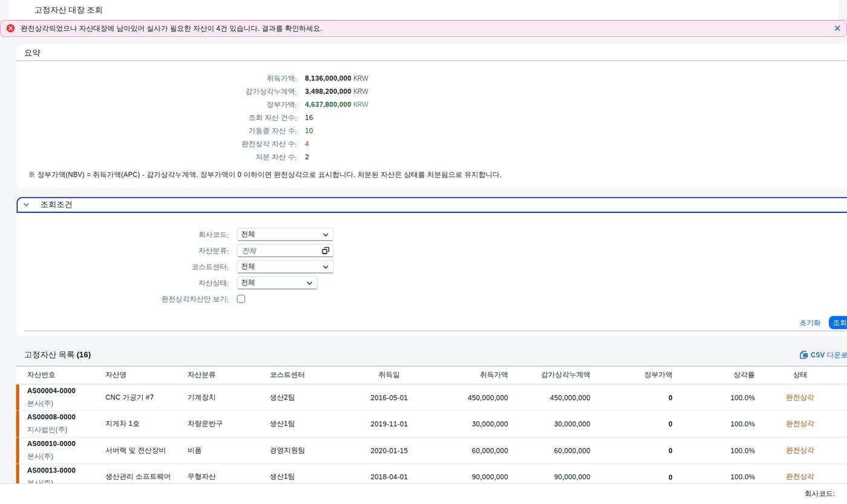
Task: Select asset AS00013-0000
Action: click(x=51, y=470)
